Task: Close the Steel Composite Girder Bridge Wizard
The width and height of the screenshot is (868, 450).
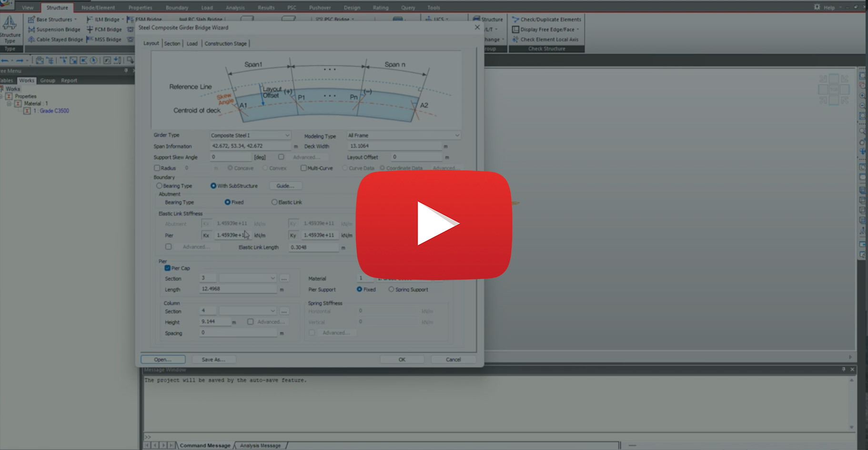Action: [477, 28]
